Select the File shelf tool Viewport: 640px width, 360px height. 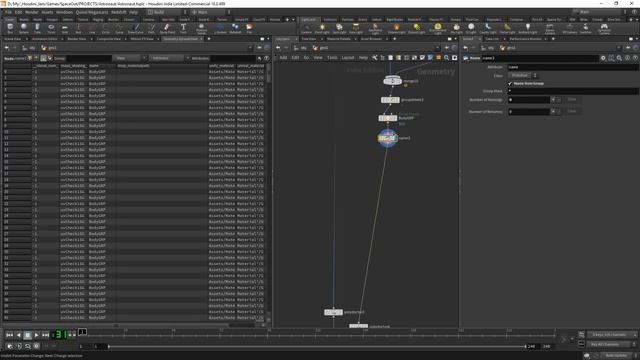coord(249,28)
